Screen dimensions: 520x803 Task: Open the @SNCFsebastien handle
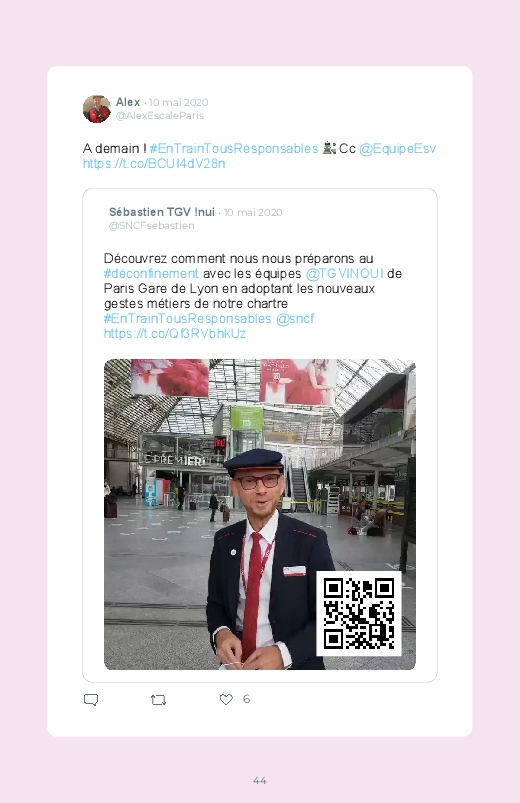152,226
